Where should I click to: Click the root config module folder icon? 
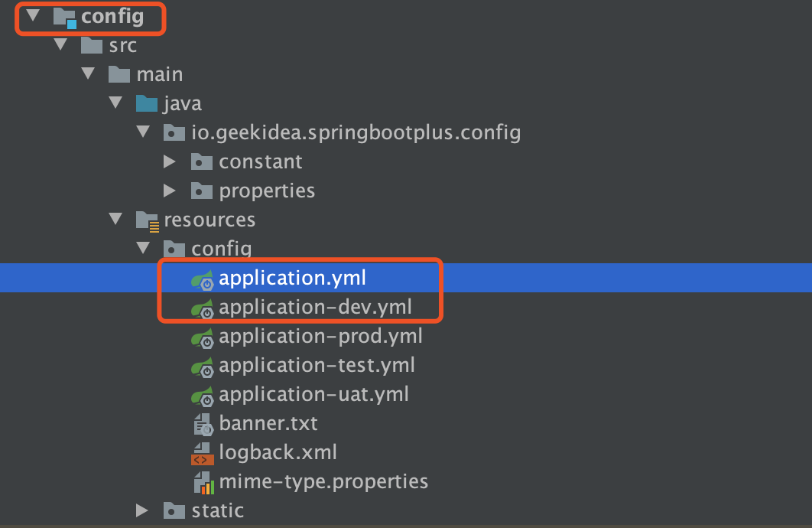click(x=65, y=17)
